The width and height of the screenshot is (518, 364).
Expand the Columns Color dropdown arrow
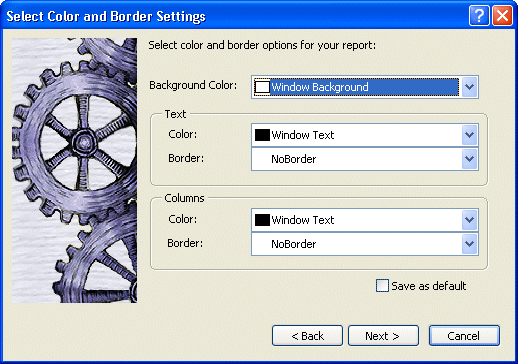click(x=469, y=220)
